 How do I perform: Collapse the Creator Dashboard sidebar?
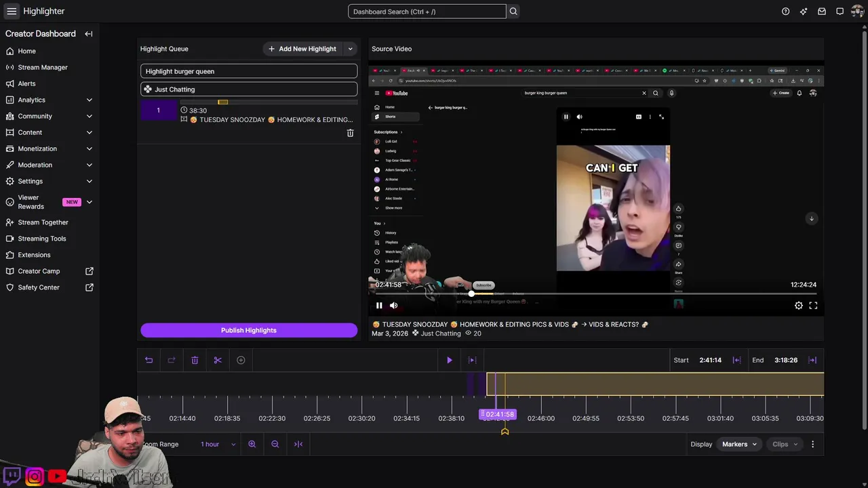click(x=89, y=34)
